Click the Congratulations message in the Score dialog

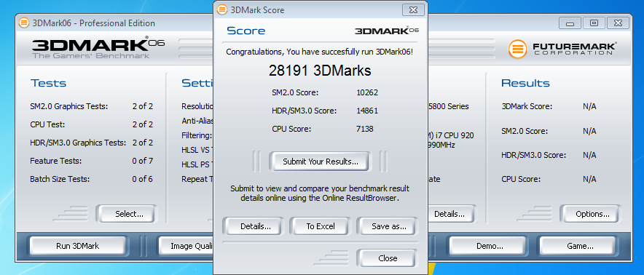tap(320, 52)
